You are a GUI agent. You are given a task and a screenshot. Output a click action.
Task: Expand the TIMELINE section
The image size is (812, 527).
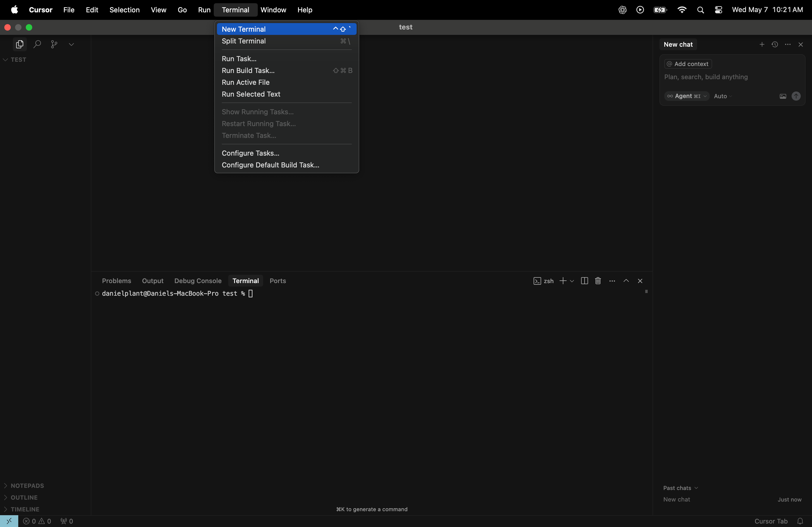coord(24,509)
